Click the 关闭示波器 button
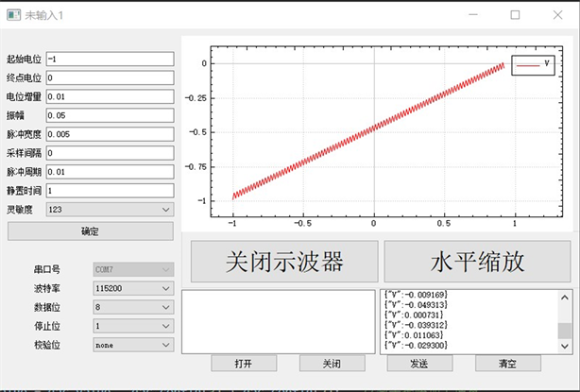 283,262
